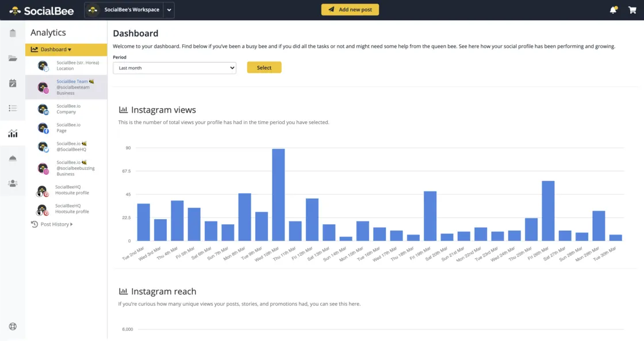Click the Instagram views heading text
Screen dimensions: 644x341
(x=163, y=110)
